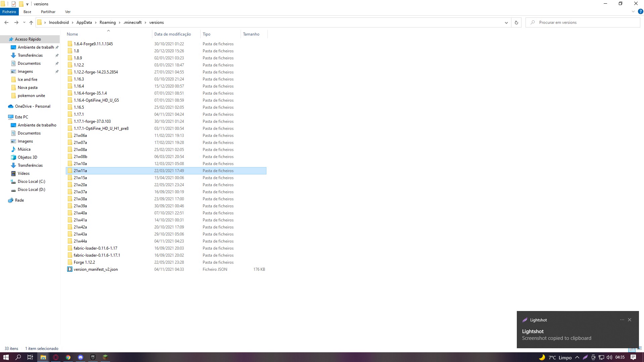Click the Procurar em versions search box
The image size is (644, 362).
pos(583,22)
